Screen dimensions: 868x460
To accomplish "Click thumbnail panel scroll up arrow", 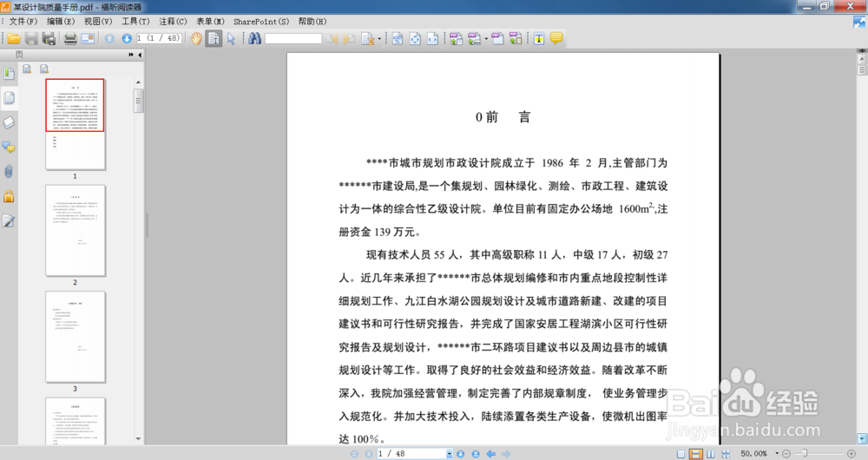I will click(x=138, y=82).
